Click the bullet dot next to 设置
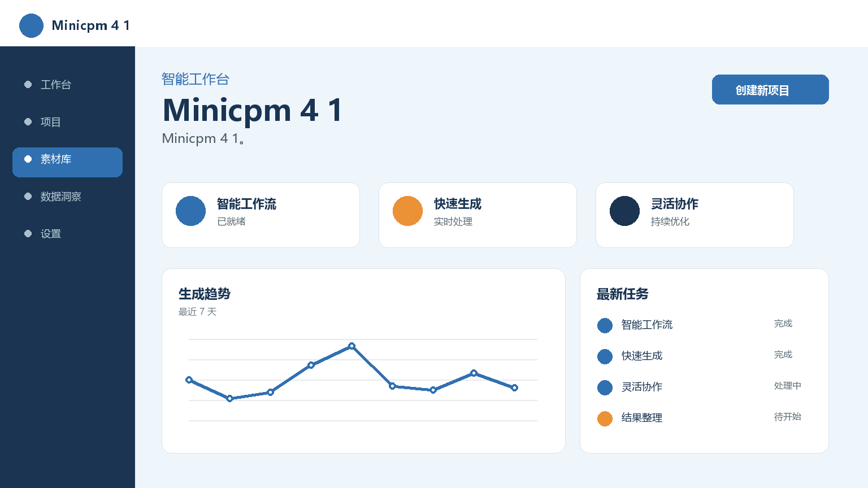Image resolution: width=868 pixels, height=488 pixels. [x=28, y=234]
